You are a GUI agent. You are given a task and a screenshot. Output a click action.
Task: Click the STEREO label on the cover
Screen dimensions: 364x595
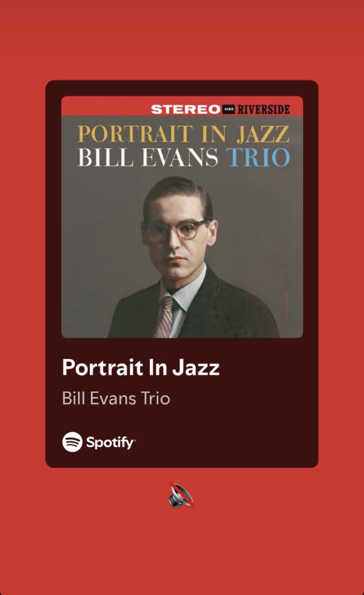pyautogui.click(x=186, y=109)
